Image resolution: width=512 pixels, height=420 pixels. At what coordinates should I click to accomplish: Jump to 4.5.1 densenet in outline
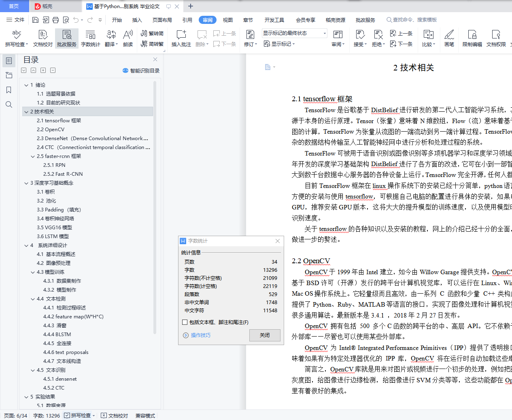coord(60,379)
